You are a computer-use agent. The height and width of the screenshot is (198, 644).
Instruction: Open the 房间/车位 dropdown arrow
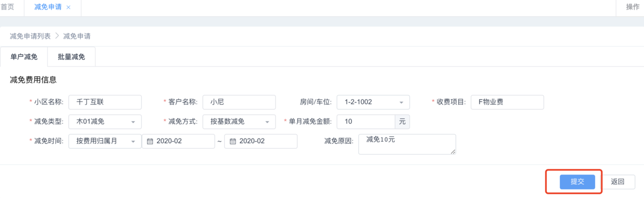(401, 102)
